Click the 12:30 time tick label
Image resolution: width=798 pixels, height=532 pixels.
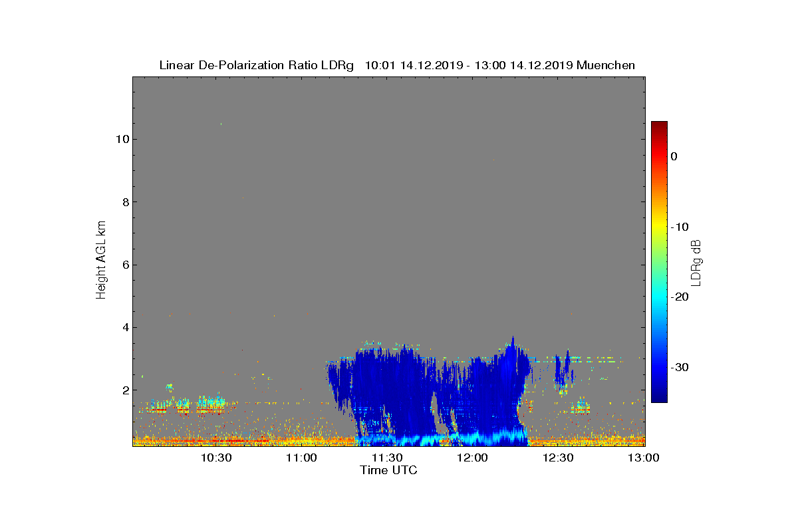pos(559,458)
